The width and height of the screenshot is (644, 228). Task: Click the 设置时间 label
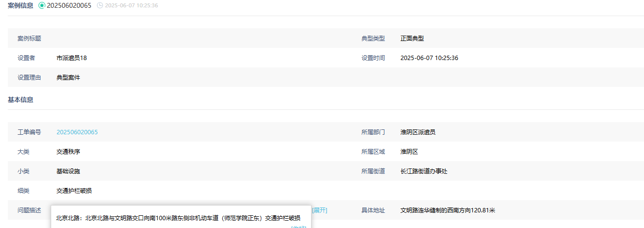(373, 58)
